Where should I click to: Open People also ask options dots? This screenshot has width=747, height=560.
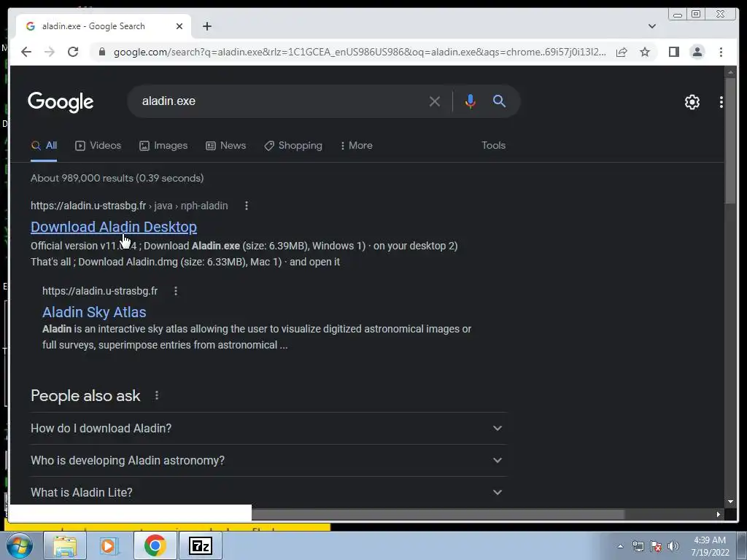[x=157, y=396]
